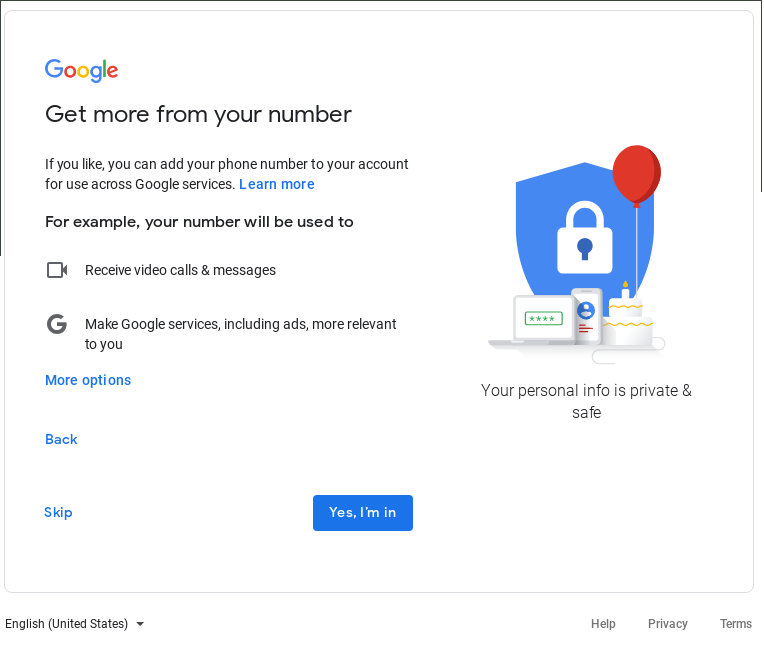Click the language selector dropdown arrow
The height and width of the screenshot is (655, 764).
pyautogui.click(x=140, y=624)
